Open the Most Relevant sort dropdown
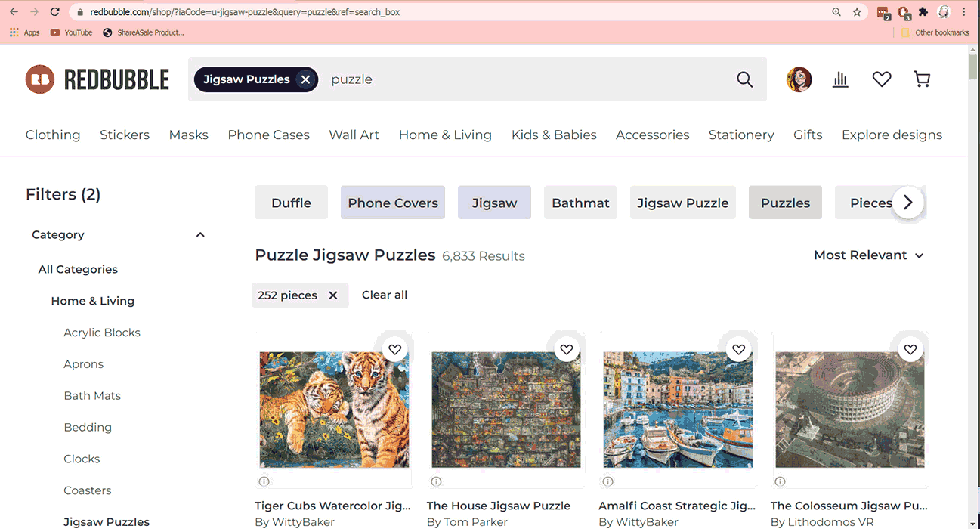The height and width of the screenshot is (529, 980). point(869,255)
